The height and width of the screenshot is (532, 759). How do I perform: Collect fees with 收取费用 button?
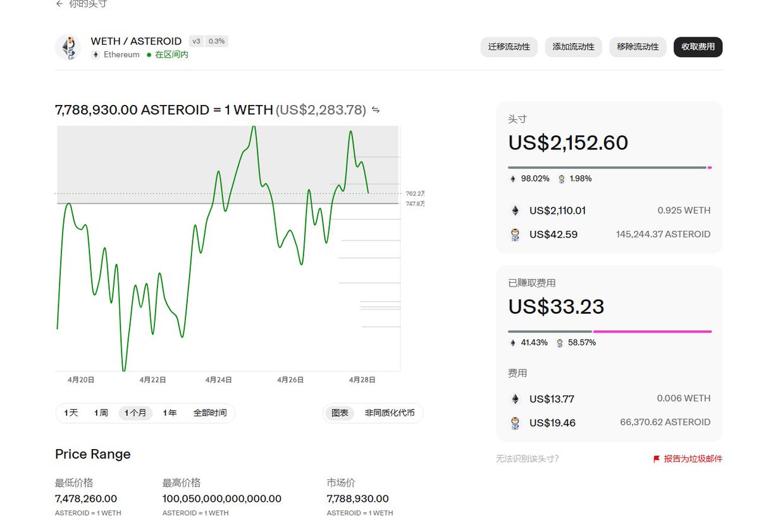tap(698, 47)
